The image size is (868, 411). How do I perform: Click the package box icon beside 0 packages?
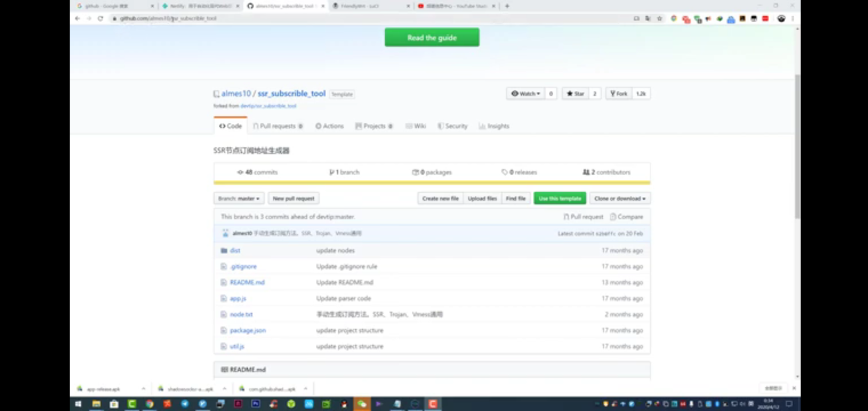coord(416,172)
